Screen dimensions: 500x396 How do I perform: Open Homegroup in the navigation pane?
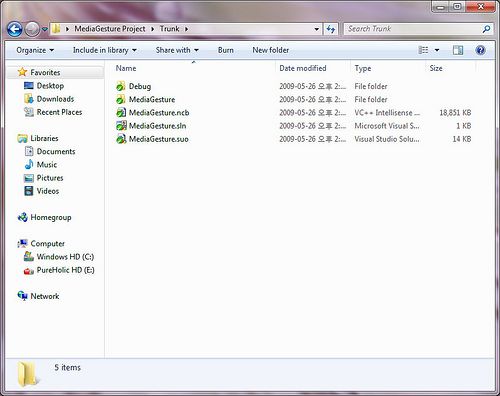click(x=51, y=217)
